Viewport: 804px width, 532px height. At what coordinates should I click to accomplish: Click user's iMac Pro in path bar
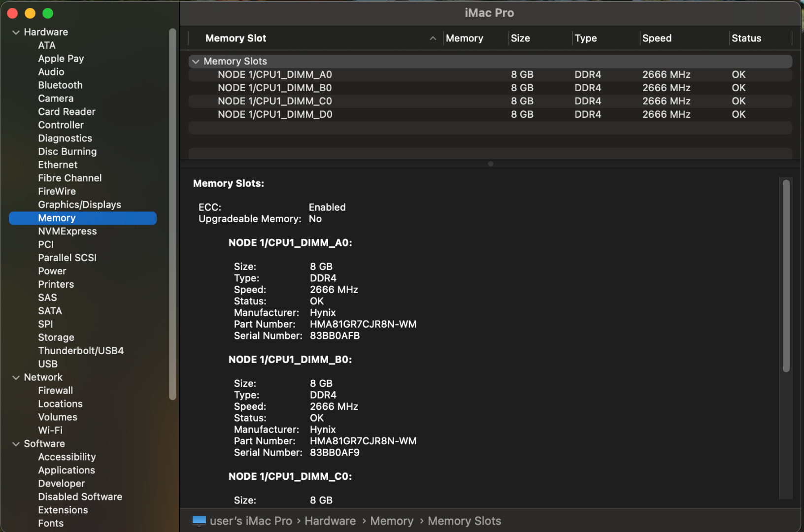(251, 521)
